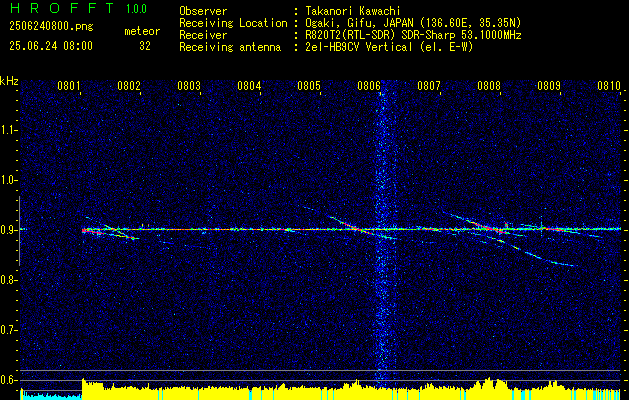Click frequency label 0.6
629x400 pixels.
9,380
